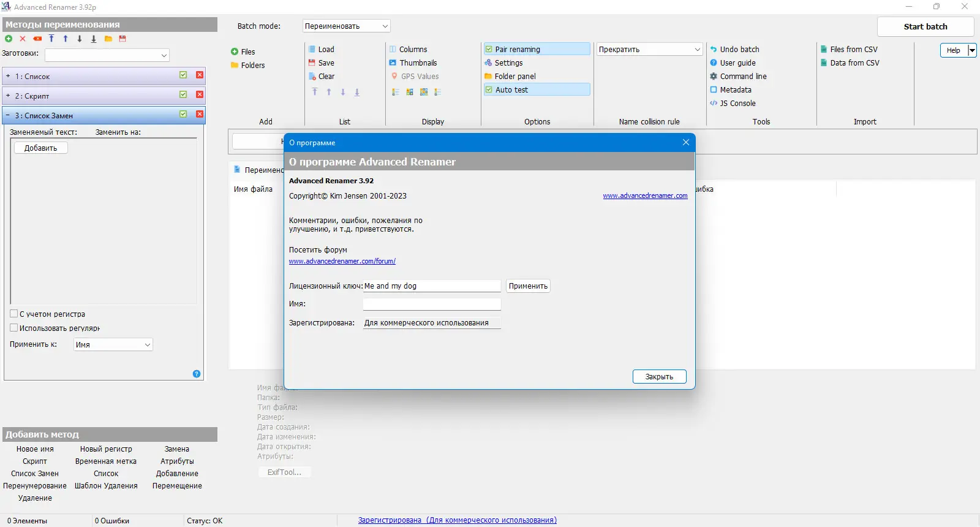The image size is (980, 527).
Task: Click the ExifTool... button
Action: tap(284, 472)
